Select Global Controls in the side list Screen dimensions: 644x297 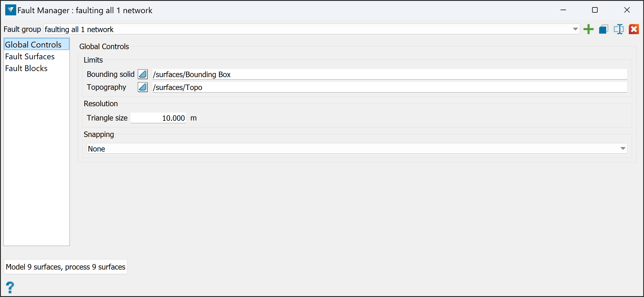click(33, 44)
